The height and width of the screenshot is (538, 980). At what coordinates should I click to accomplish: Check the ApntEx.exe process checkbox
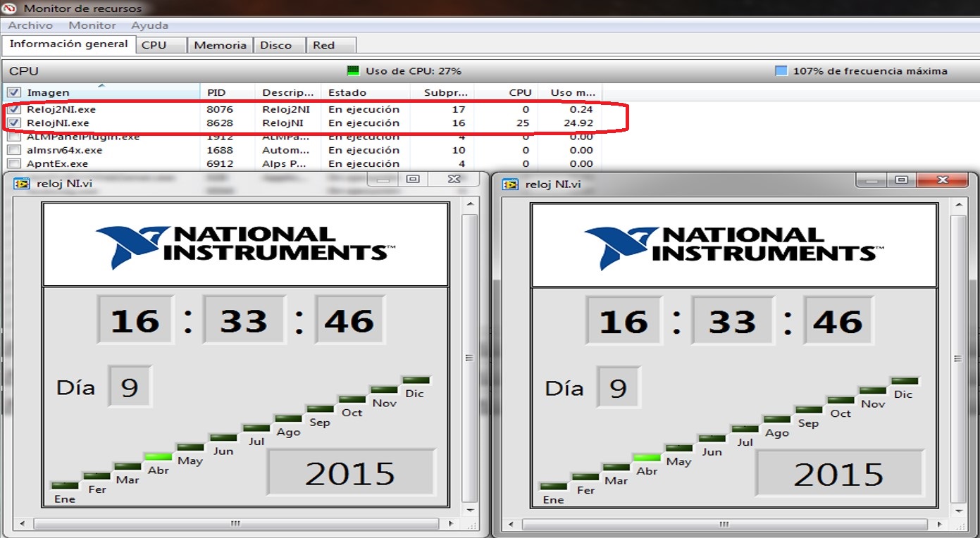(13, 163)
